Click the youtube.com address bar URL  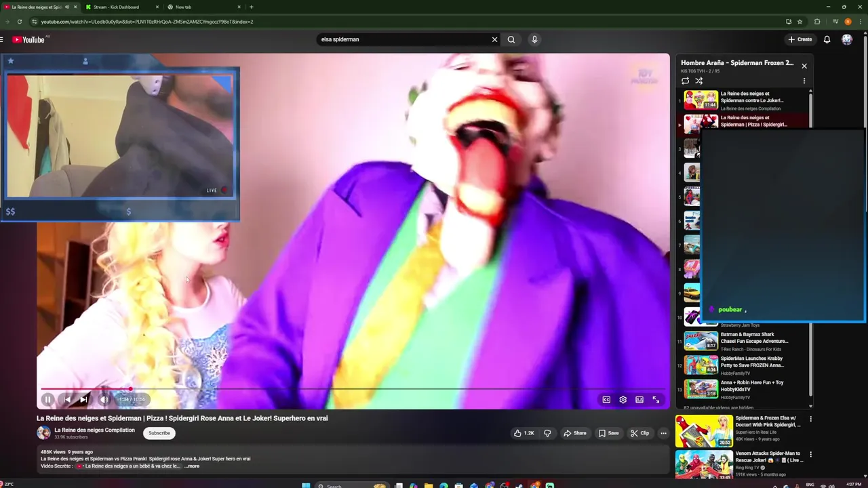(147, 22)
